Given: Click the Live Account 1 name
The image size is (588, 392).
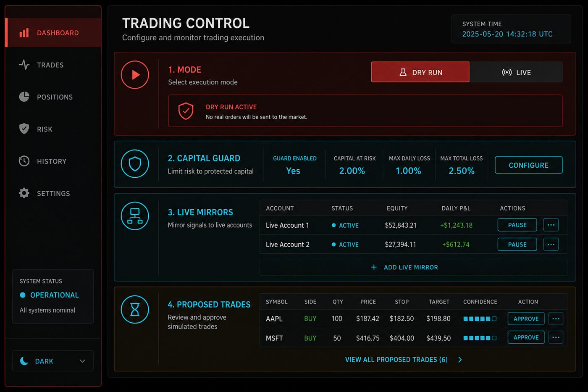Looking at the screenshot, I should pyautogui.click(x=287, y=225).
